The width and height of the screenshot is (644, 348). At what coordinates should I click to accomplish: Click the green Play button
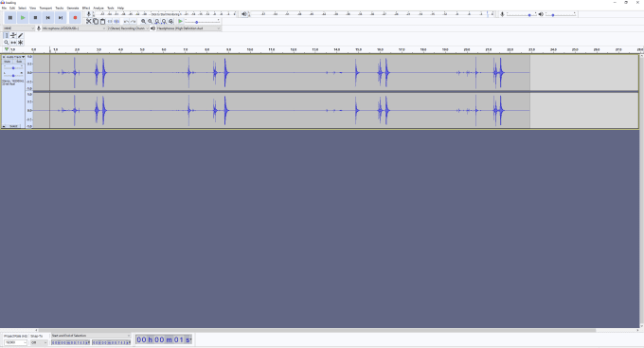click(x=23, y=18)
